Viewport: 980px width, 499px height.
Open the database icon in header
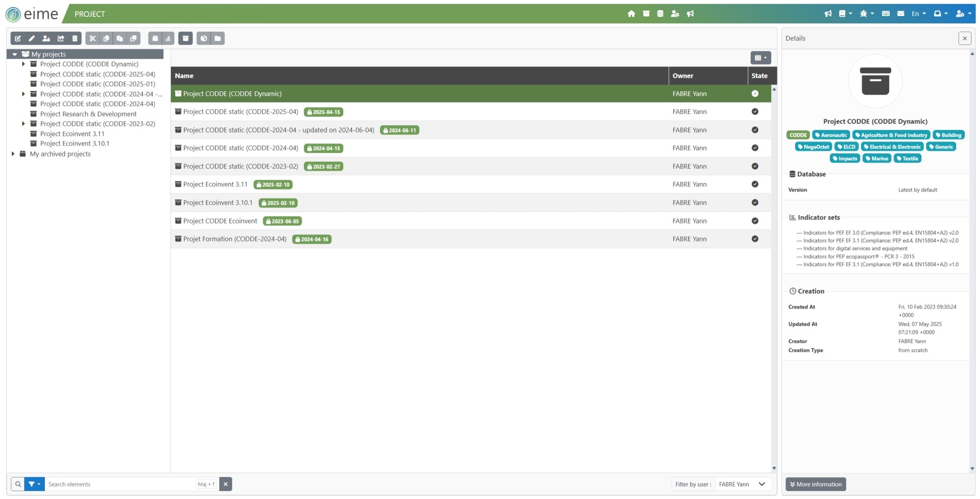[x=660, y=14]
